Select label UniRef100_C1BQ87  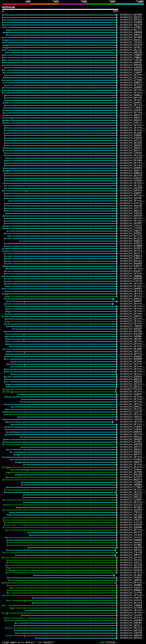tap(131, 72)
